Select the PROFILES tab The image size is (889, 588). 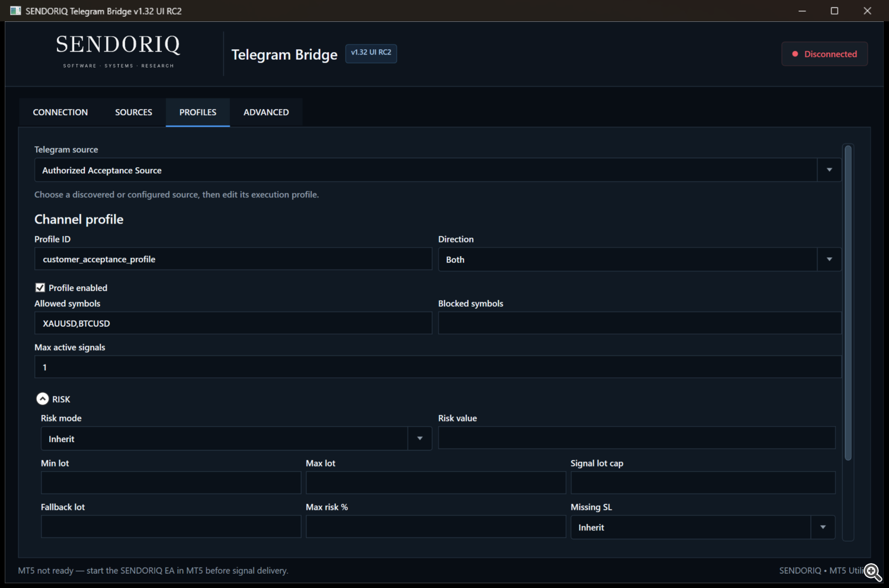pyautogui.click(x=198, y=112)
